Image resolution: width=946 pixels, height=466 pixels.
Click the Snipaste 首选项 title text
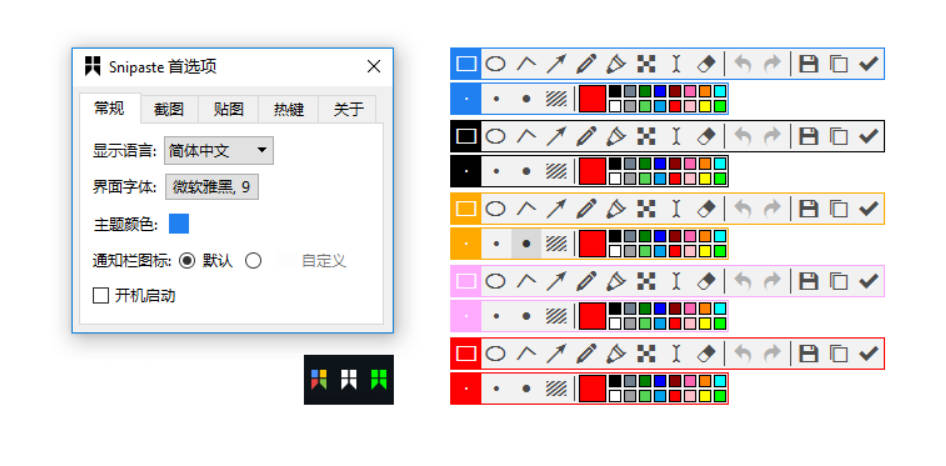(162, 67)
